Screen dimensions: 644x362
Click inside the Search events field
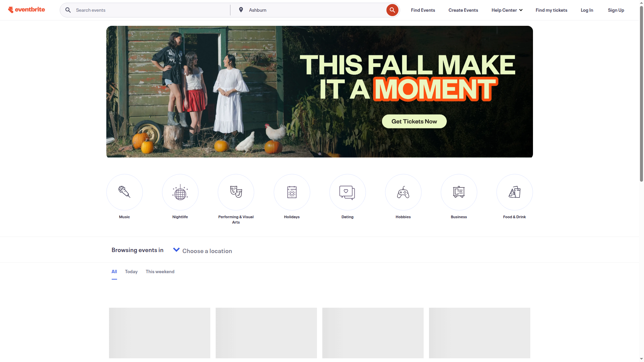(x=144, y=10)
